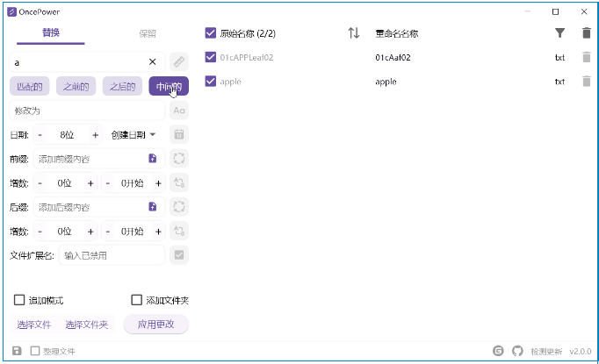
Task: Switch to the 保留 tab
Action: 147,33
